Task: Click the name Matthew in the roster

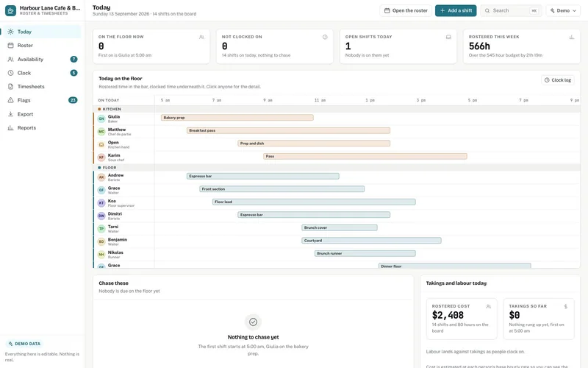Action: [117, 130]
